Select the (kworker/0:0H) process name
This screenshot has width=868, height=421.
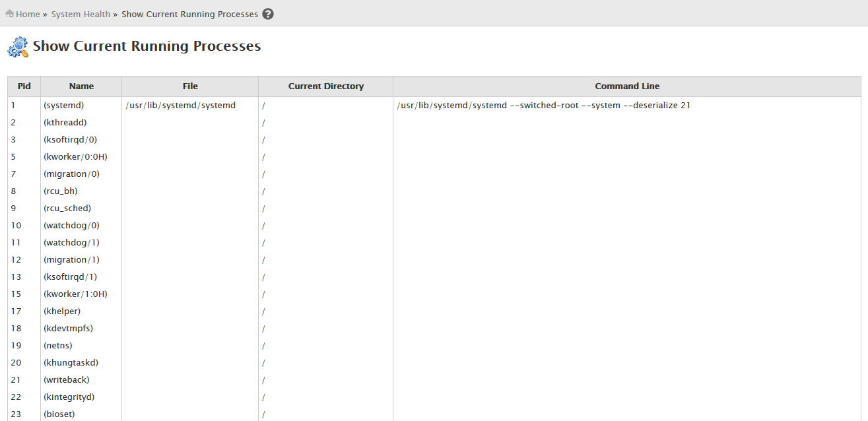(x=75, y=157)
